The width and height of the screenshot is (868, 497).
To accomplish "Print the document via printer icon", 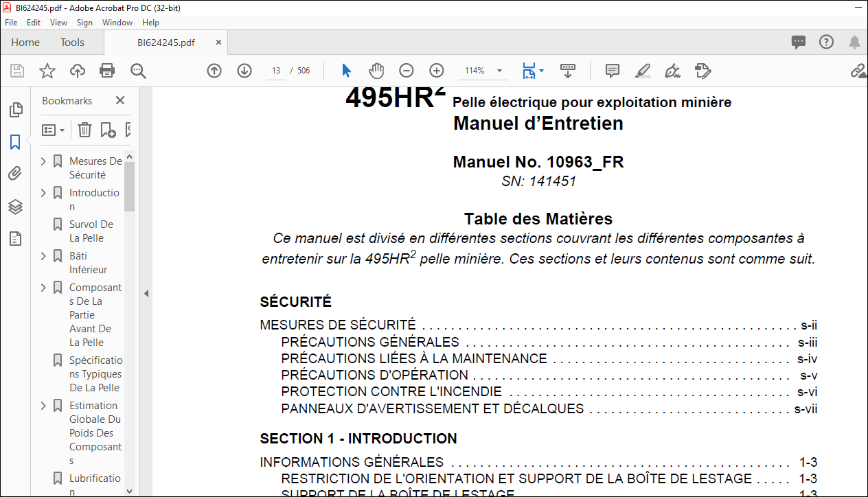I will click(x=107, y=71).
